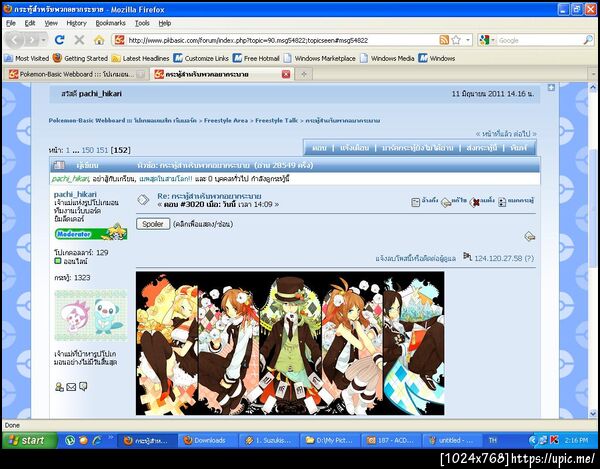
Task: Open the Help menu
Action: (165, 23)
